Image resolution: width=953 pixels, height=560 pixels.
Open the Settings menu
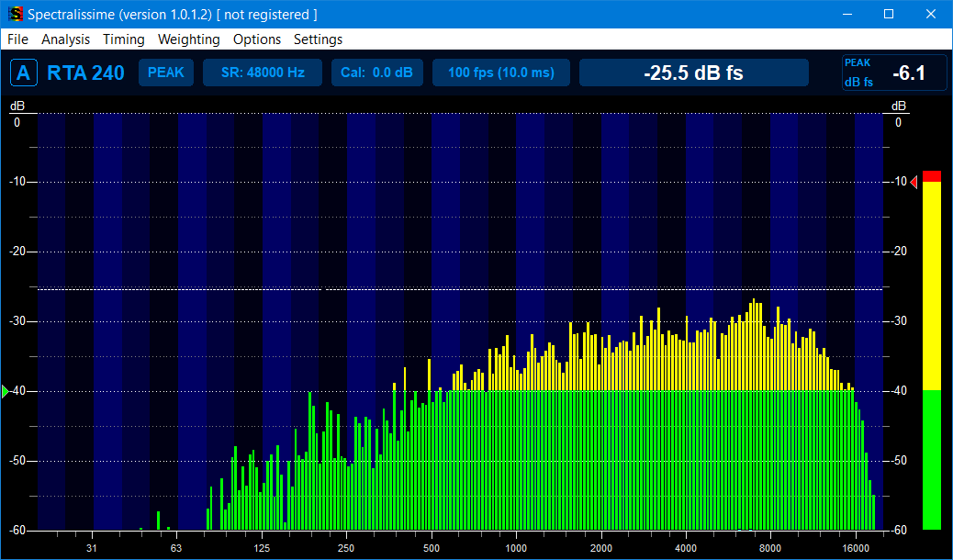318,39
